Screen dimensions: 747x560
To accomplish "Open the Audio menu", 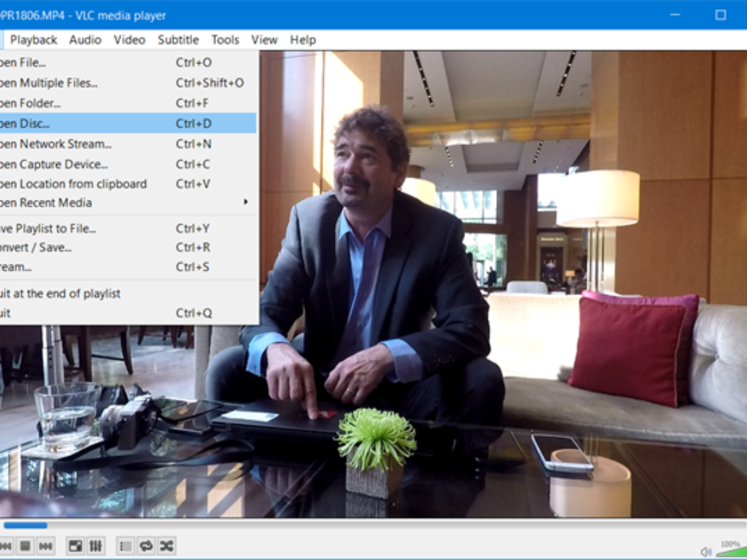I will [85, 39].
